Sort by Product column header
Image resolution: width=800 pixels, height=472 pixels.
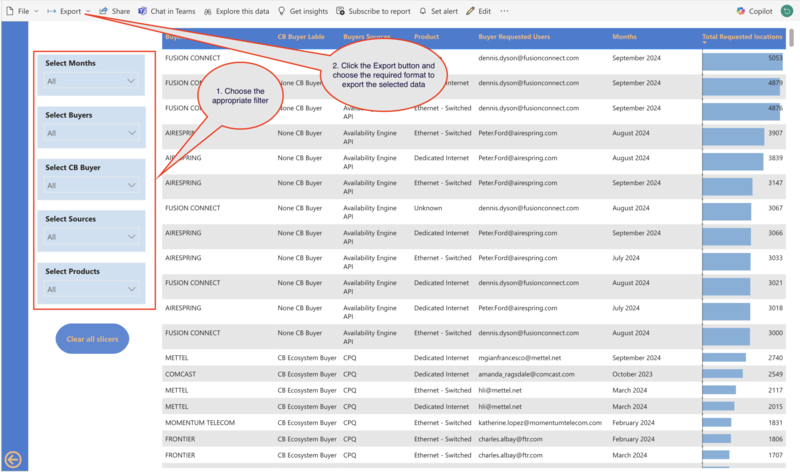click(x=427, y=37)
